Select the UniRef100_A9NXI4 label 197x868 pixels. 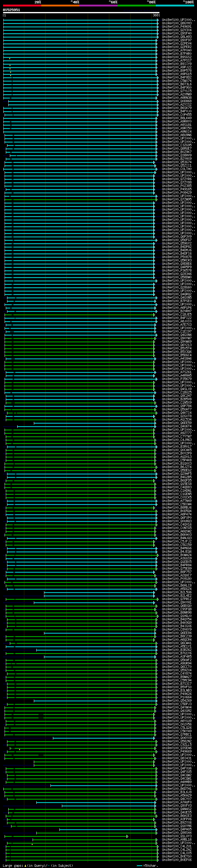click(177, 131)
